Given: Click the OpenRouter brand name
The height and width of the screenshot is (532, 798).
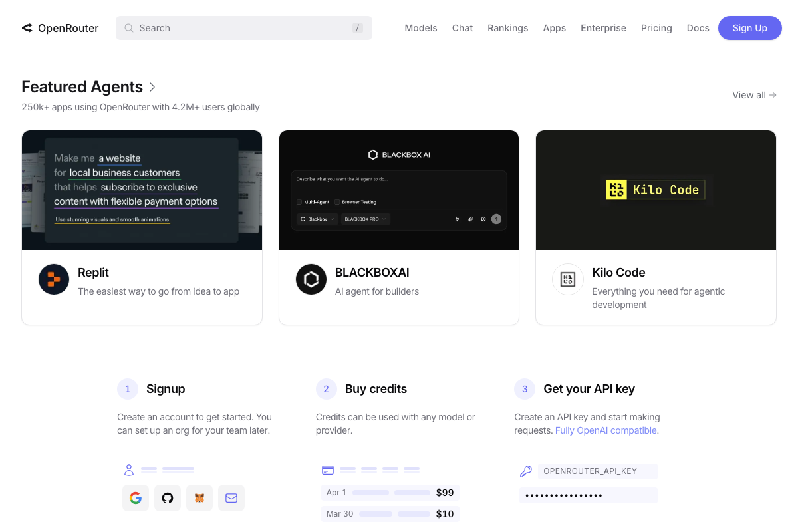Looking at the screenshot, I should (68, 28).
